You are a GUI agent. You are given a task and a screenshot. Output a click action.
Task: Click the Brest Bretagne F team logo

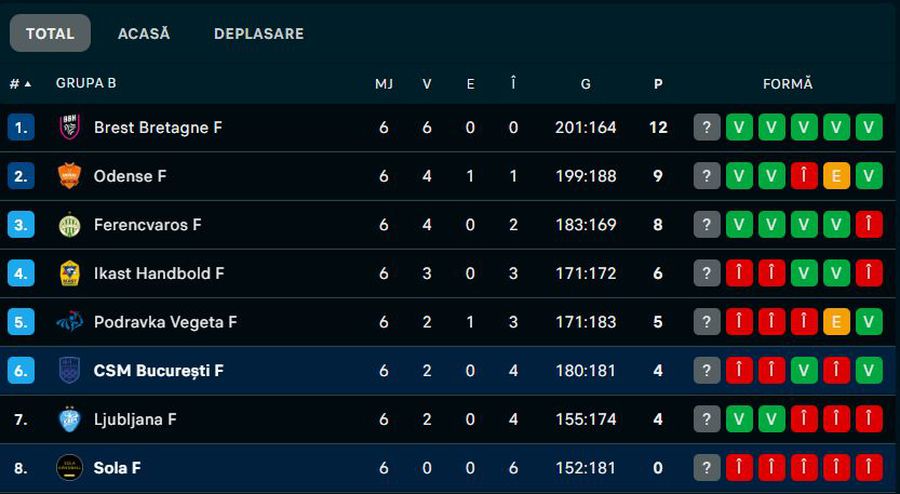pyautogui.click(x=69, y=127)
